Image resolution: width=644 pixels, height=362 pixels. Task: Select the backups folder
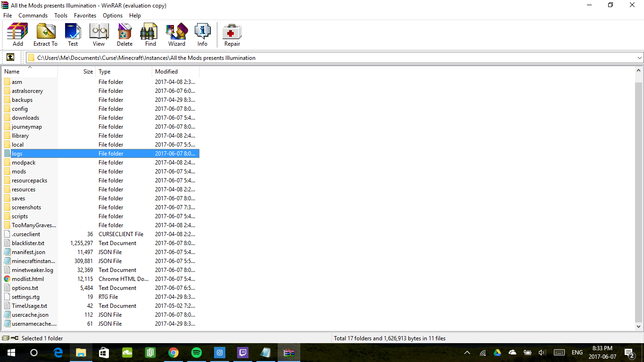tap(100, 100)
